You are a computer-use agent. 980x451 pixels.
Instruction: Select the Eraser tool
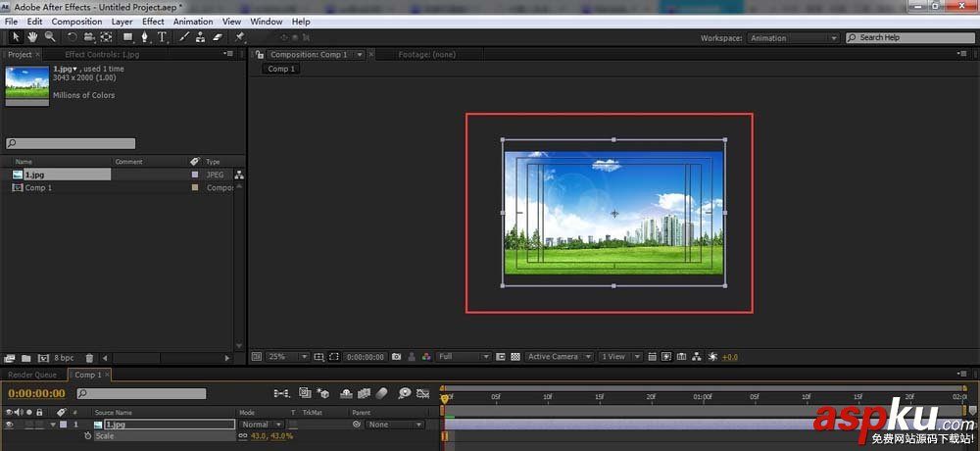[x=217, y=37]
